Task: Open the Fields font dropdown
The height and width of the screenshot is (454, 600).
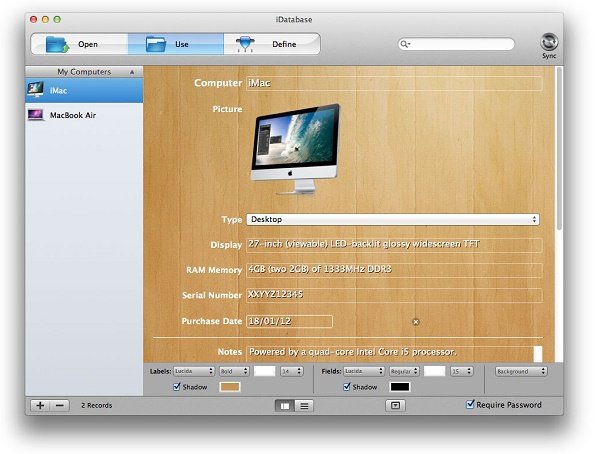Action: tap(364, 371)
